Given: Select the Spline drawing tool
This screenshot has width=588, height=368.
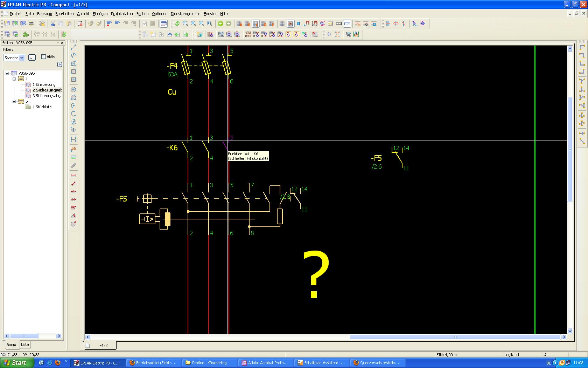Looking at the screenshot, I should [73, 139].
